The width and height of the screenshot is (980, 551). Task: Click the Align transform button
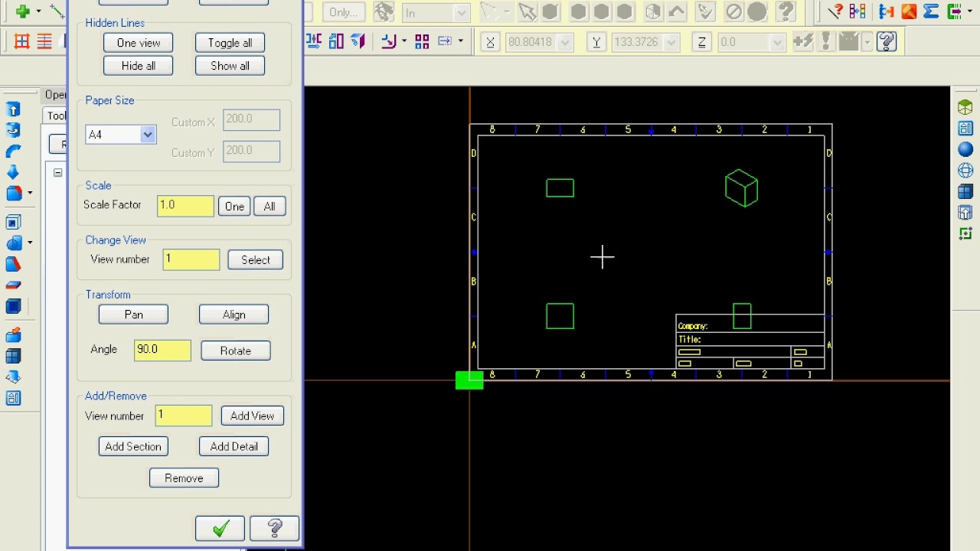(x=234, y=315)
